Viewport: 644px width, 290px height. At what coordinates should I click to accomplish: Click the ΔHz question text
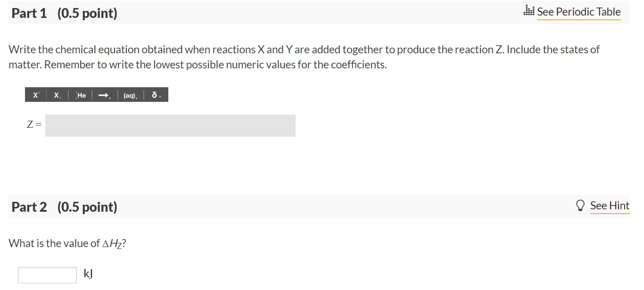pyautogui.click(x=67, y=243)
